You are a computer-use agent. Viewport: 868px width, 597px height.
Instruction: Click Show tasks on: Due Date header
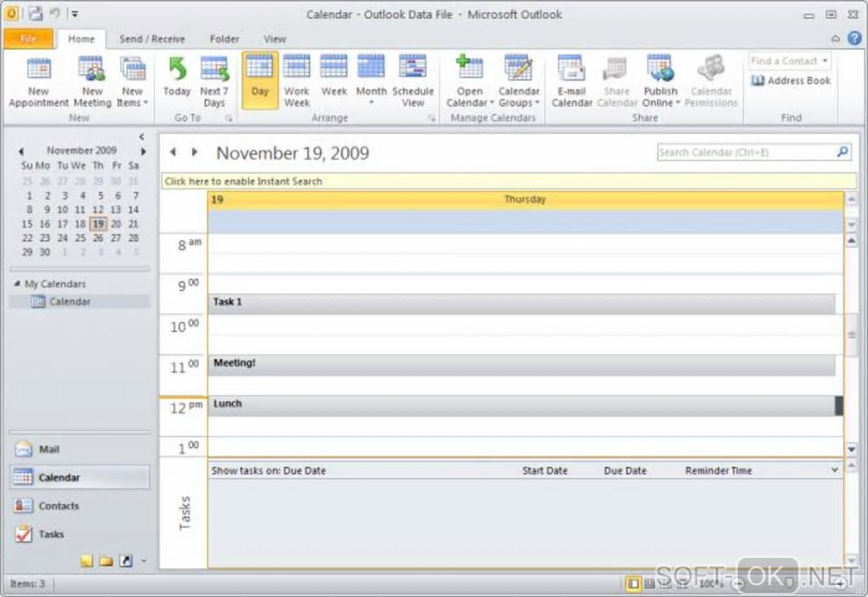click(268, 471)
